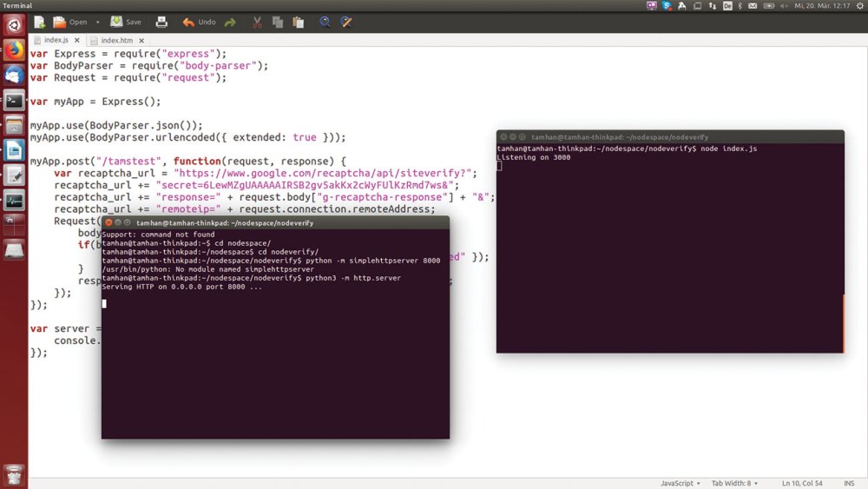Open the removable drive dock icon

tap(14, 250)
